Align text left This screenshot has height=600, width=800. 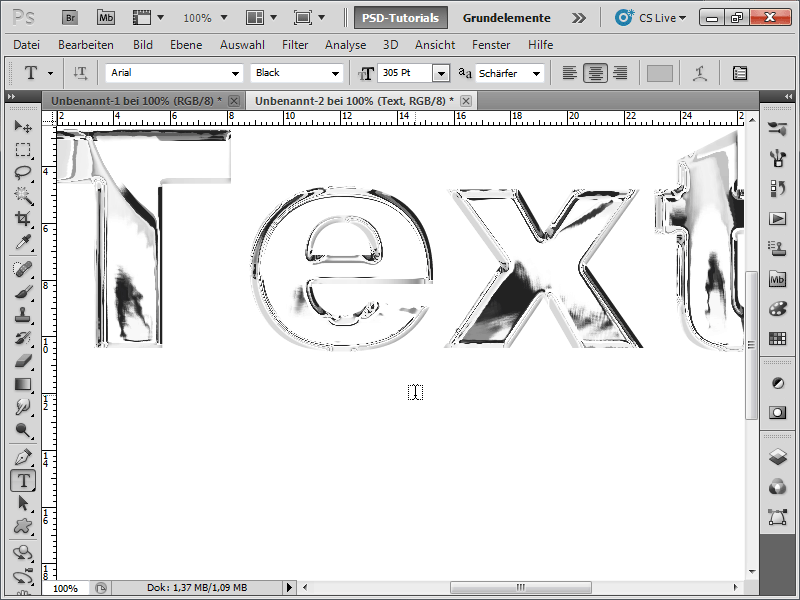click(x=569, y=73)
